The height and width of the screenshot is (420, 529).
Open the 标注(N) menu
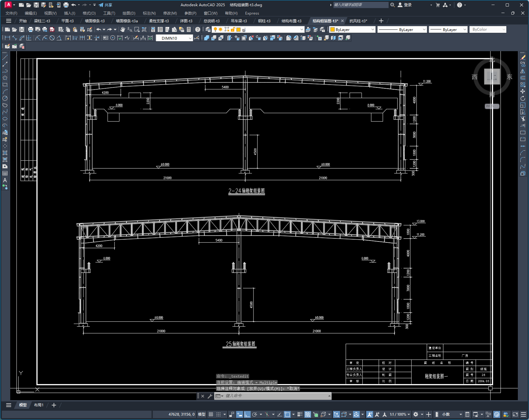pos(149,13)
